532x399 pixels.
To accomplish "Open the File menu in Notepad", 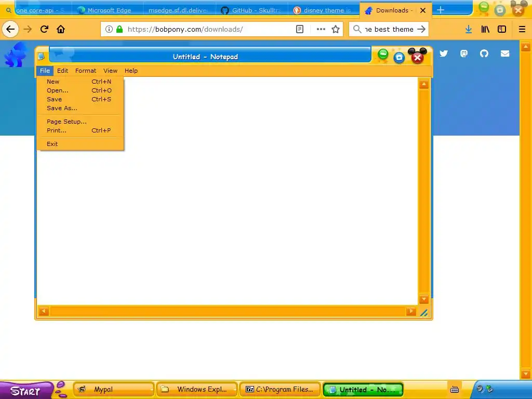I will (45, 71).
